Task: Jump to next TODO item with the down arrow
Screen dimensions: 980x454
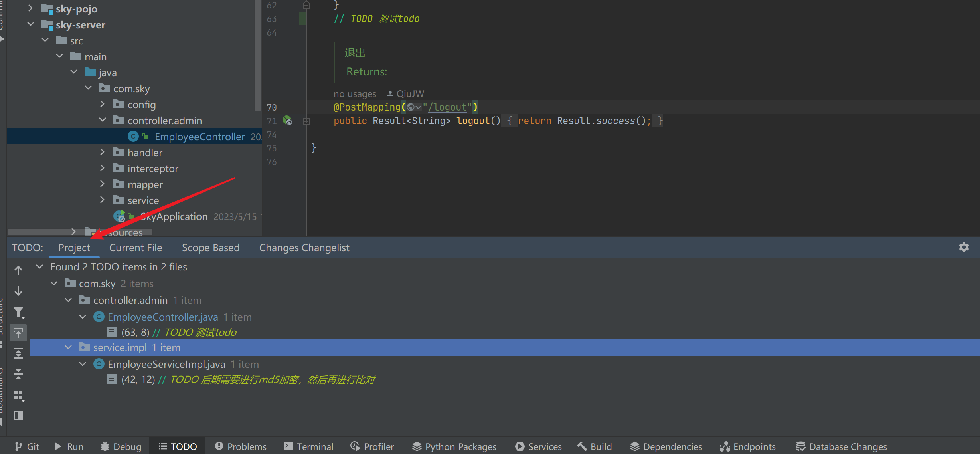Action: [18, 291]
